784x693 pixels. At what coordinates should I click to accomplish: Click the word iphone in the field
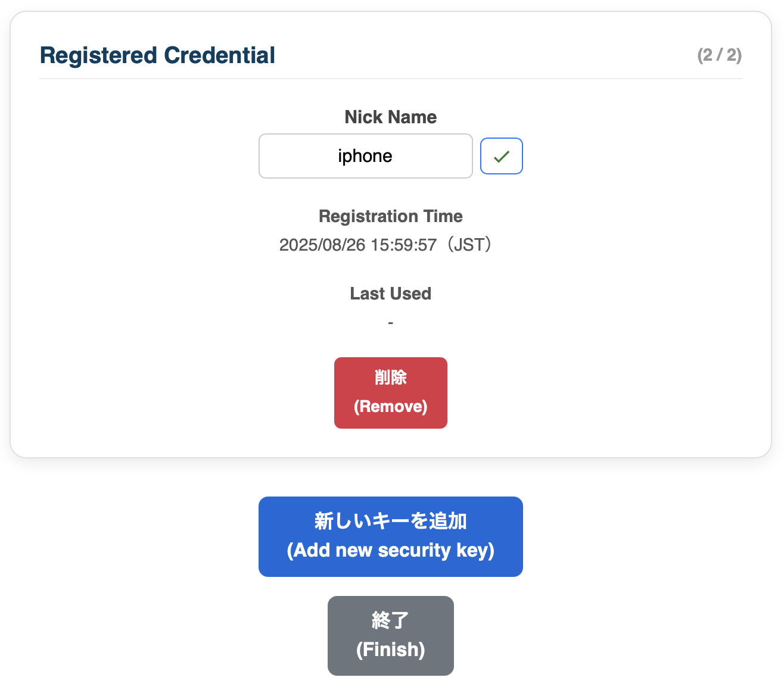(365, 156)
